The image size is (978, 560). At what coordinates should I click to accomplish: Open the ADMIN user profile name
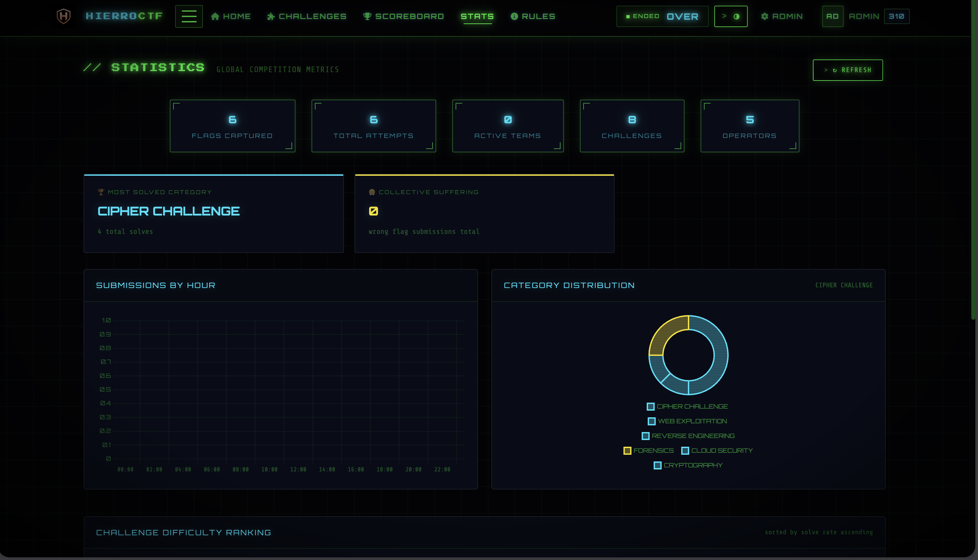coord(864,16)
